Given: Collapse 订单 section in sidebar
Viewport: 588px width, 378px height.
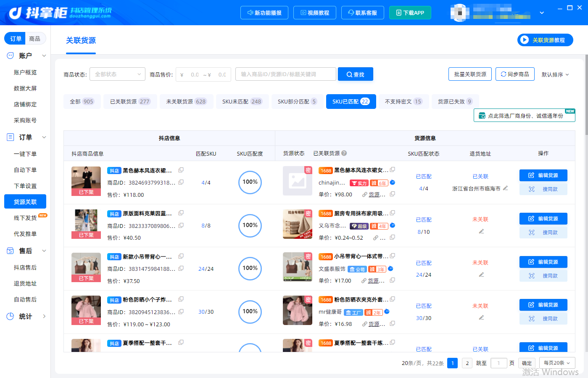Looking at the screenshot, I should pyautogui.click(x=44, y=137).
